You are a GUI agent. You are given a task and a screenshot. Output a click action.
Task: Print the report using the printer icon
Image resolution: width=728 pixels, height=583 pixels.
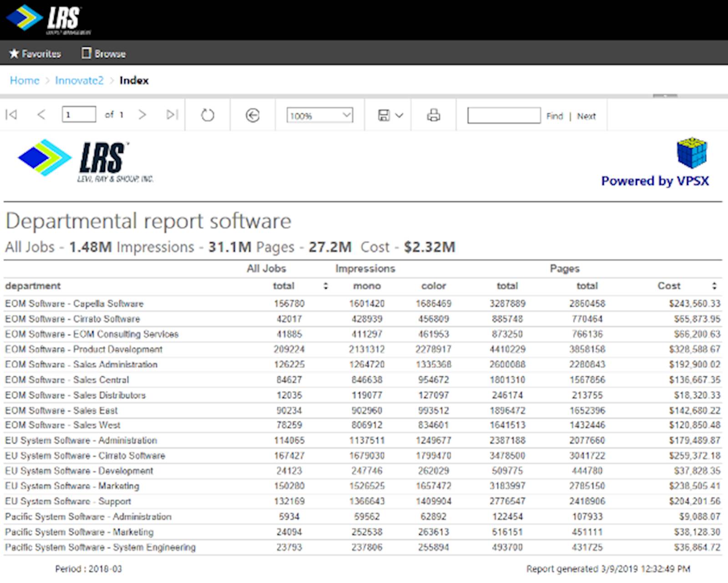click(x=433, y=115)
